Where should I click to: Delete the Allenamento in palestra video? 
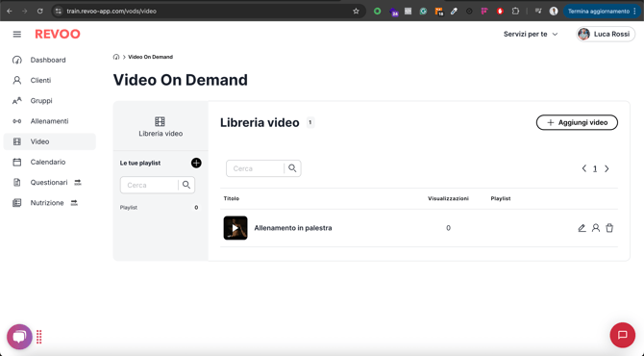click(609, 228)
